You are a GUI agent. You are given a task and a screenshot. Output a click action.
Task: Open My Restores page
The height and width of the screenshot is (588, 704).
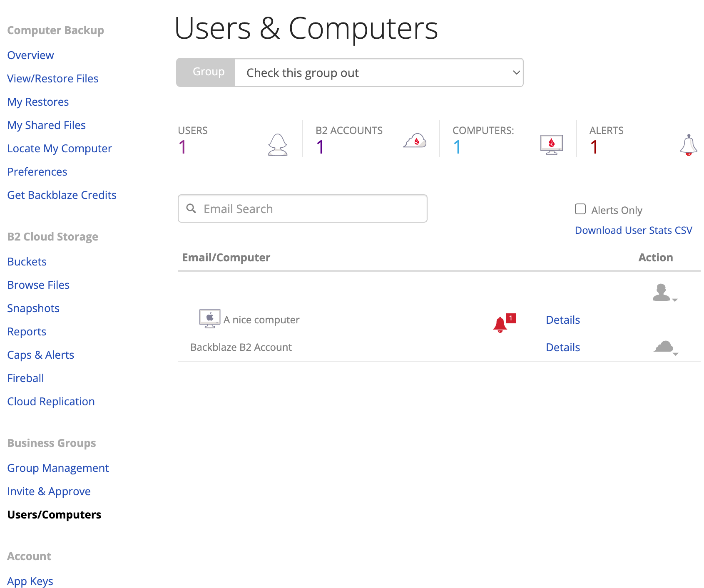click(x=38, y=102)
